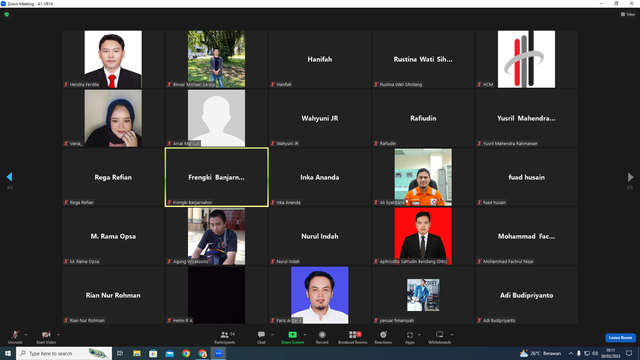Open Reactions menu
The image size is (640, 360).
pyautogui.click(x=383, y=337)
